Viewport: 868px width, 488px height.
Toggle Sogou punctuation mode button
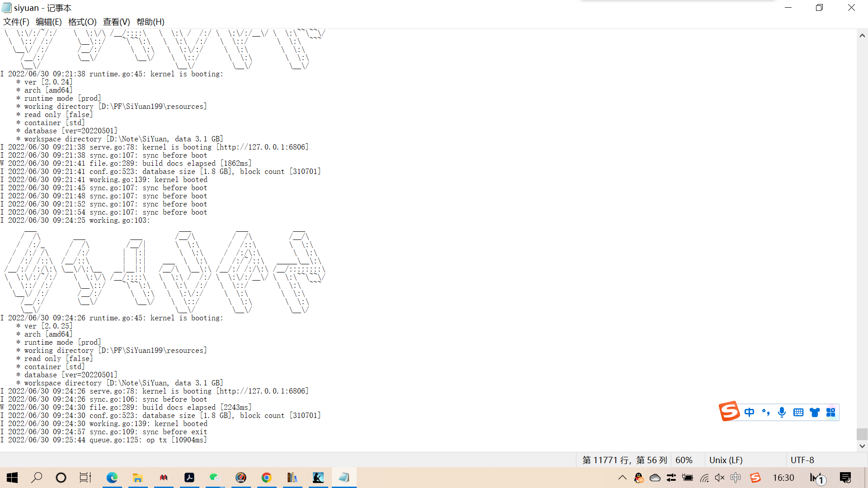[765, 412]
